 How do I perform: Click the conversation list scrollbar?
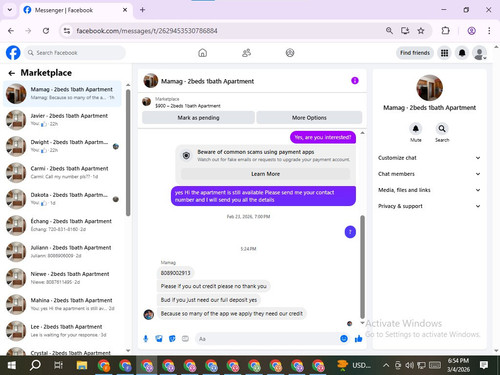(128, 153)
